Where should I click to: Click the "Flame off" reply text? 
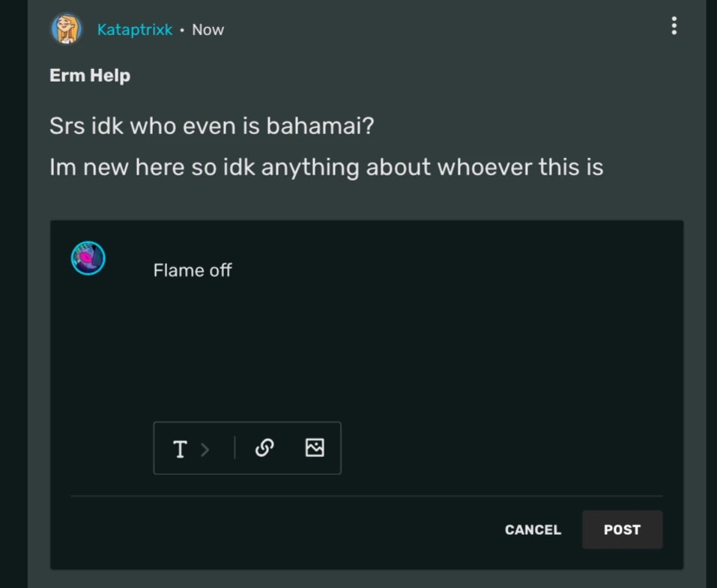point(193,270)
